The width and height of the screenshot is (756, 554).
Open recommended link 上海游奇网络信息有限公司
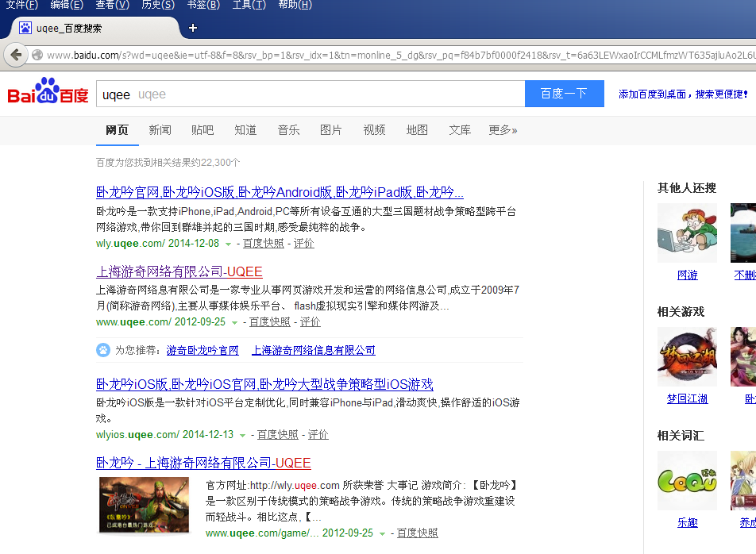(x=314, y=350)
